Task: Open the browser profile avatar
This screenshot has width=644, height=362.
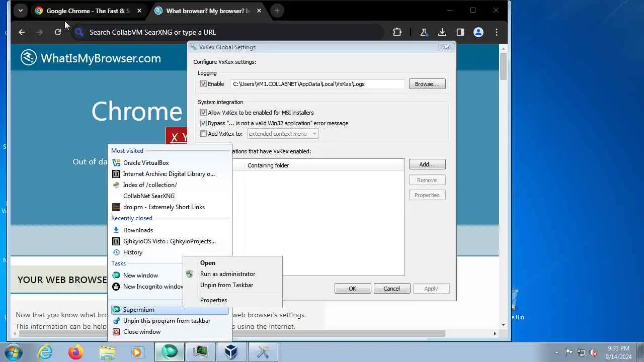Action: coord(478,32)
